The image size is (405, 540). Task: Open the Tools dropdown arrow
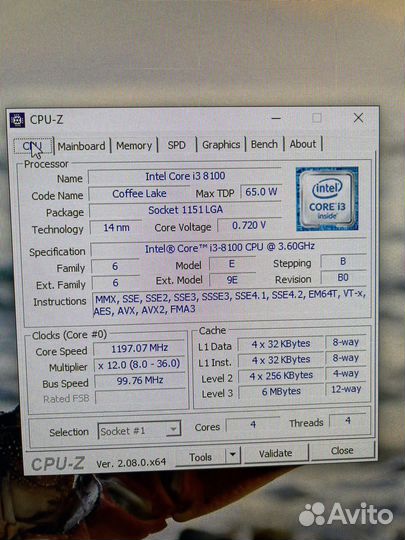click(x=232, y=455)
